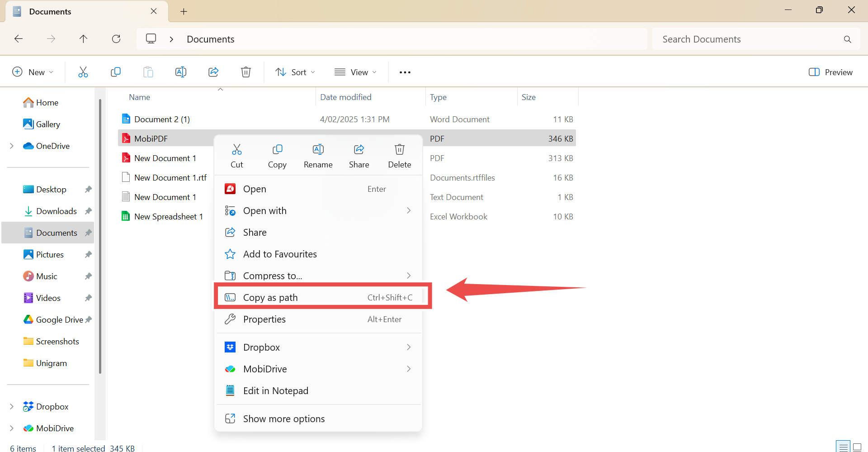Viewport: 868px width, 452px height.
Task: Click the Share icon in the toolbar
Action: tap(213, 72)
